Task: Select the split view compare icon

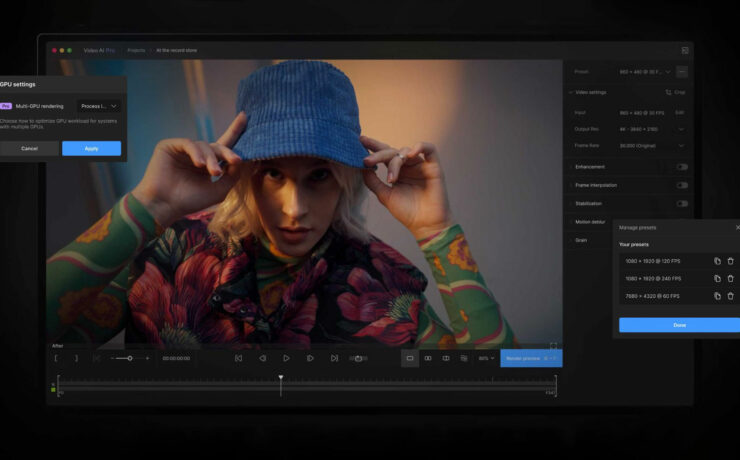Action: (x=446, y=358)
